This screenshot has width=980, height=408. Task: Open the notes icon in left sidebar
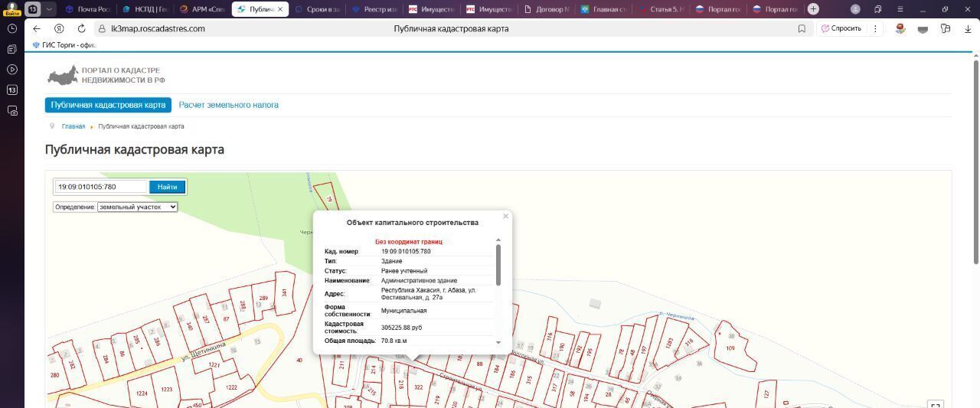12,49
